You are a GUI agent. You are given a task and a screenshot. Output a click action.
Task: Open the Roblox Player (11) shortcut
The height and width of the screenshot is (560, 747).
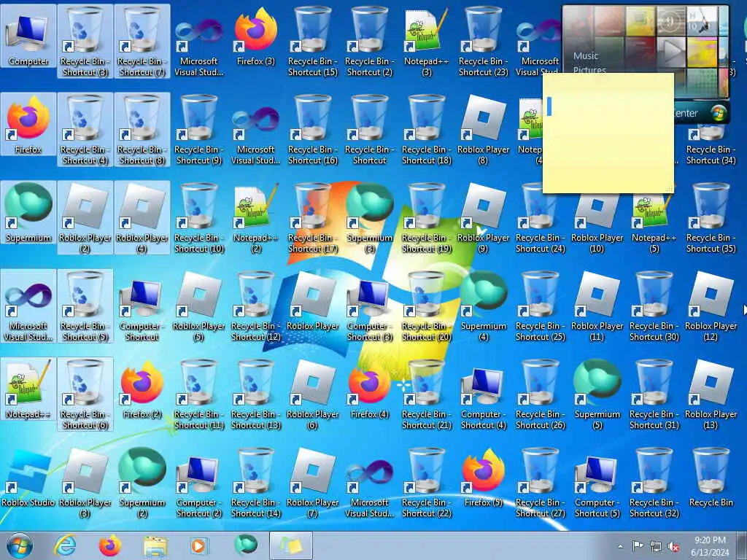[597, 306]
